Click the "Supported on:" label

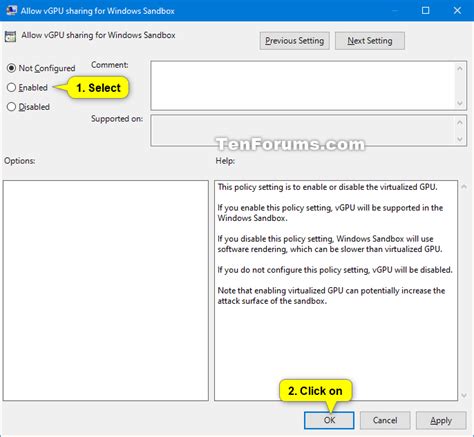tap(117, 119)
